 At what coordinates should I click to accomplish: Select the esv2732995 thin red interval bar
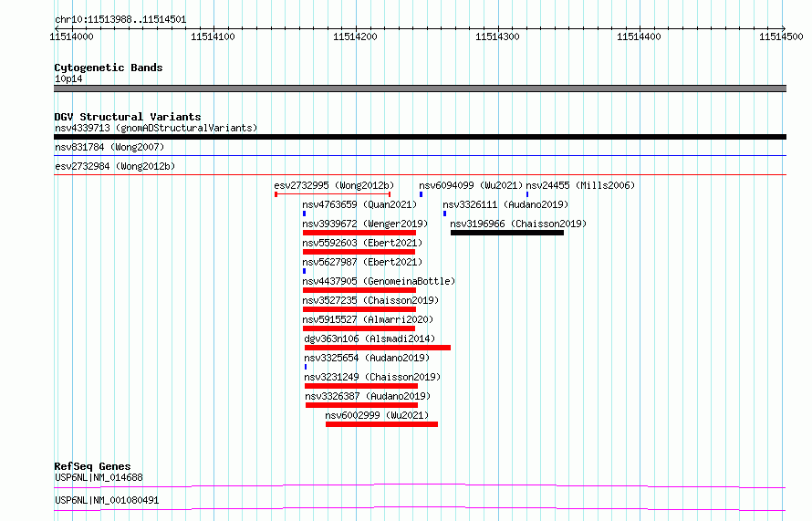coord(332,194)
